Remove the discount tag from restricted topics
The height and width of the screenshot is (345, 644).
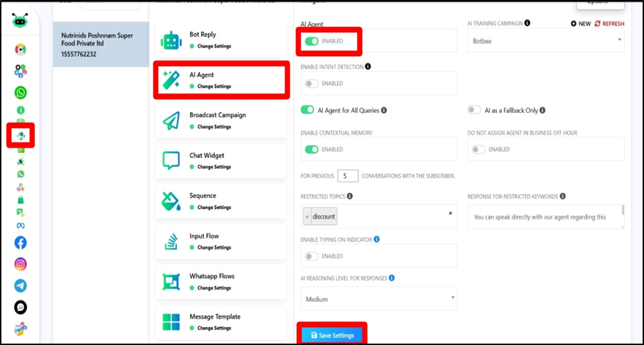[x=308, y=217]
